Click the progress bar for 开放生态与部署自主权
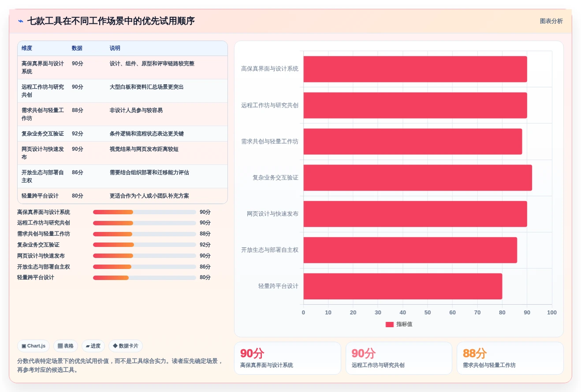 pos(145,267)
